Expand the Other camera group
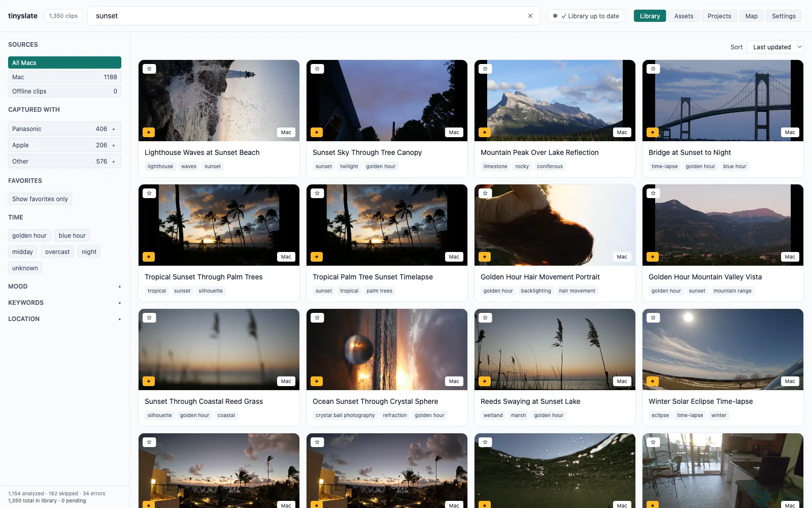The width and height of the screenshot is (812, 508). click(x=64, y=161)
